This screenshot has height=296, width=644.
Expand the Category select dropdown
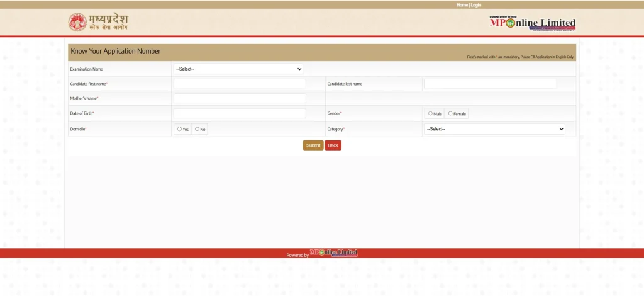click(494, 129)
